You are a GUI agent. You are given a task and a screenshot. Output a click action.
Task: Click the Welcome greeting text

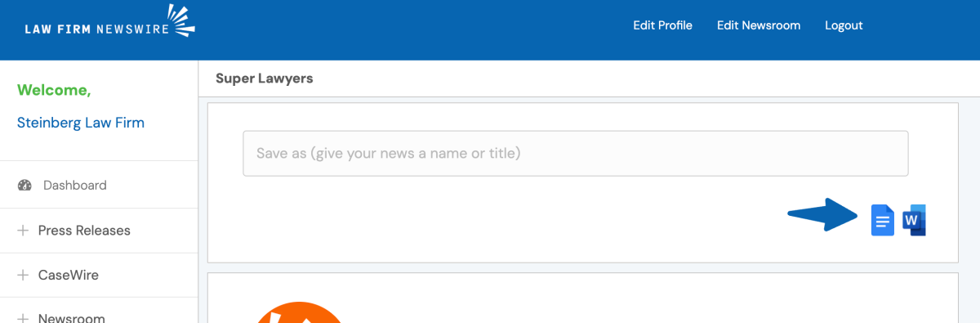coord(54,90)
